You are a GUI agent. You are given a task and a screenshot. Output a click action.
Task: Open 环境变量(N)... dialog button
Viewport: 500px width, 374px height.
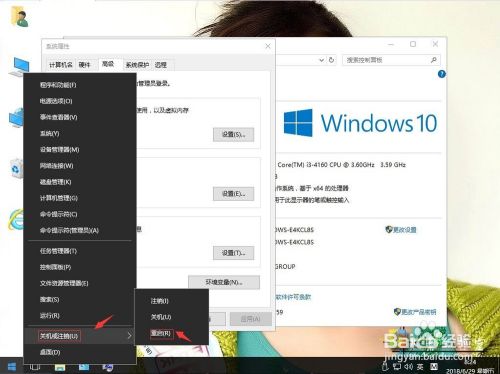[224, 282]
